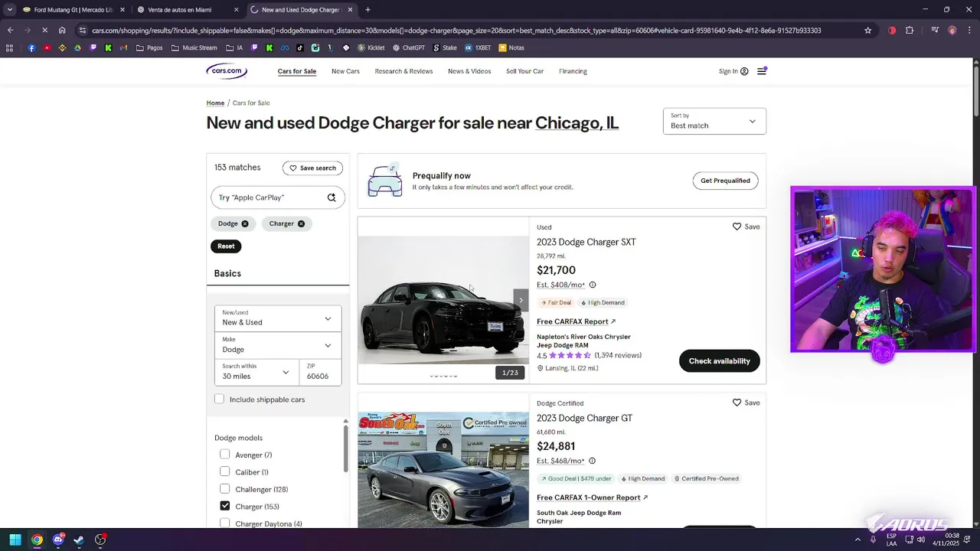
Task: Open the Notas bookmark
Action: click(x=511, y=47)
